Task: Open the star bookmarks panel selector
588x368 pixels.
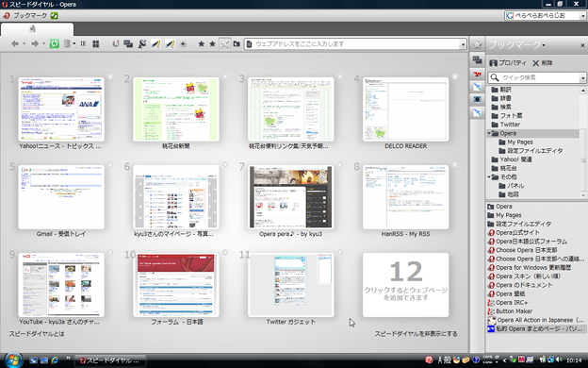Action: tap(477, 44)
